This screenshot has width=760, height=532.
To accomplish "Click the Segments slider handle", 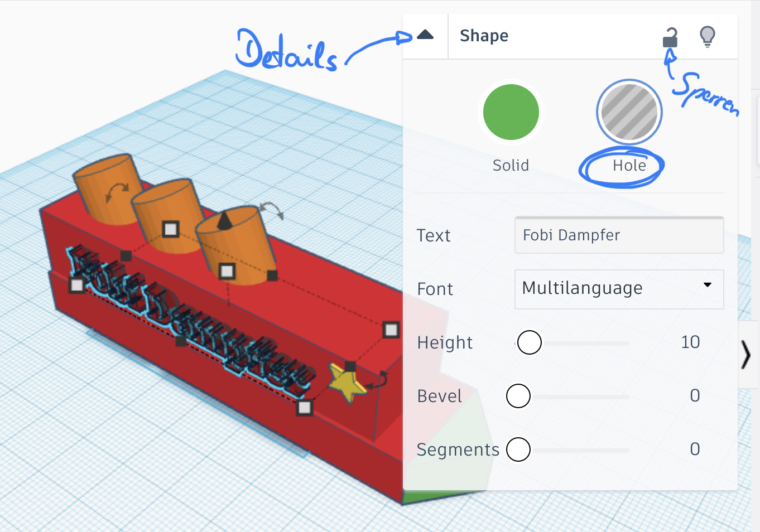I will 518,449.
